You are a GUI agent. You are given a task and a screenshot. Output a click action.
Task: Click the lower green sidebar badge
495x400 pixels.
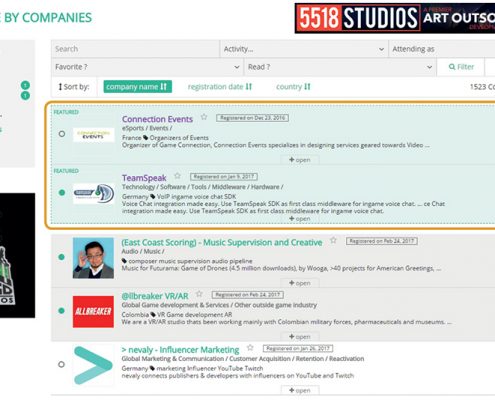point(25,96)
